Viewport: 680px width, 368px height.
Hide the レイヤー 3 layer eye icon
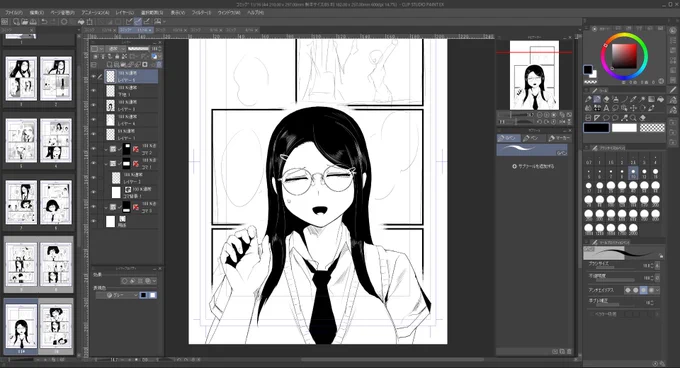tap(94, 105)
